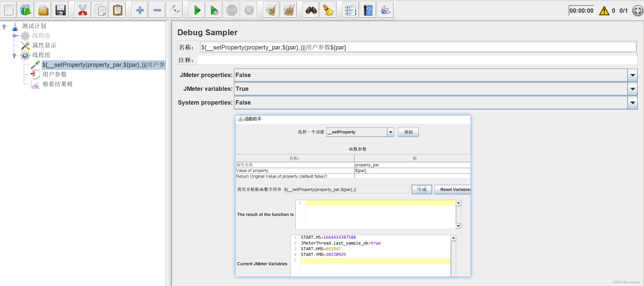Click Start no pauses icon

click(x=214, y=10)
